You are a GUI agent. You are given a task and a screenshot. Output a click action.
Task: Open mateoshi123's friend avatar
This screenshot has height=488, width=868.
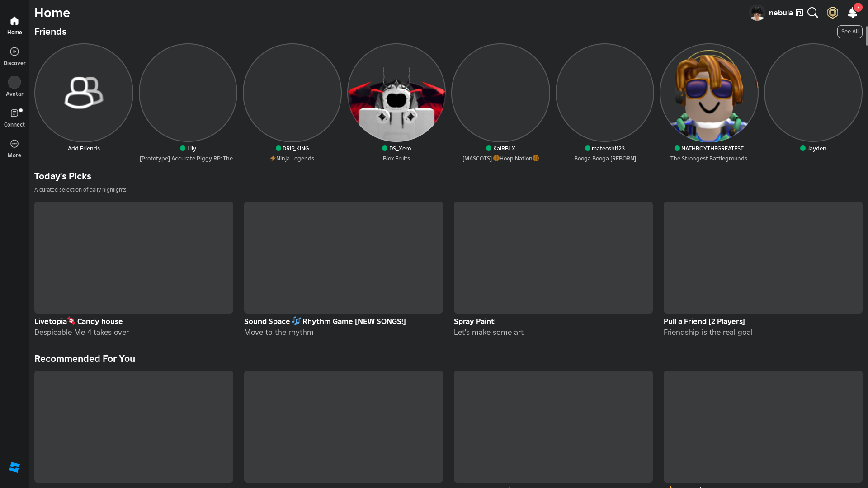point(605,93)
